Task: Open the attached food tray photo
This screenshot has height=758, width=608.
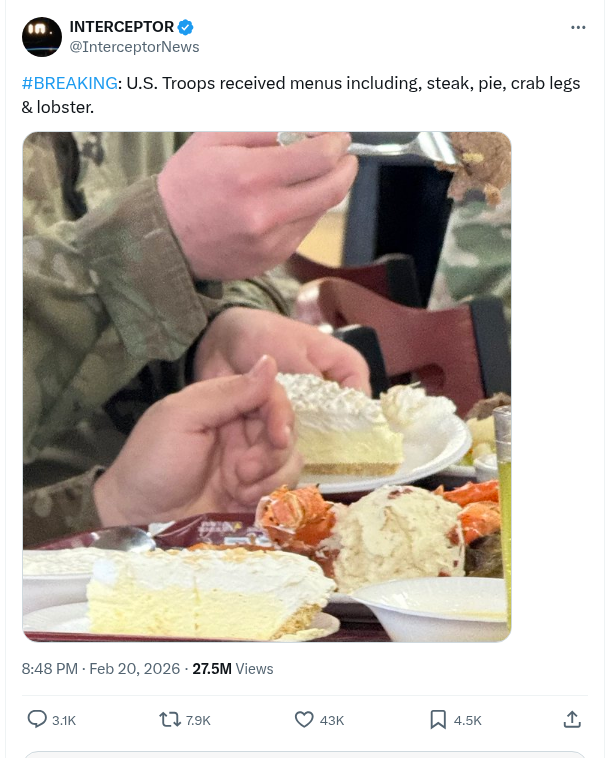Action: (267, 387)
